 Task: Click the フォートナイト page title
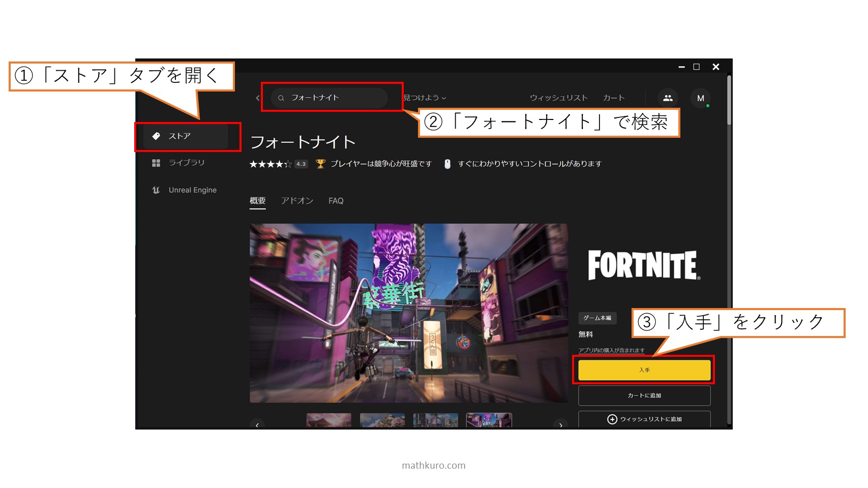pos(303,142)
